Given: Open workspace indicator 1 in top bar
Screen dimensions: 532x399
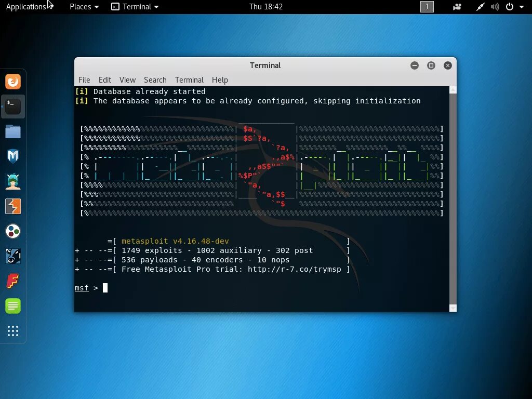Looking at the screenshot, I should (427, 7).
